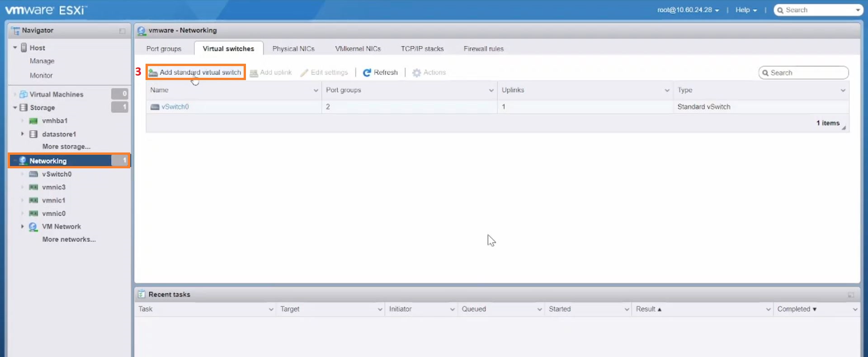Collapse the Storage tree node
The height and width of the screenshot is (357, 868).
pyautogui.click(x=15, y=107)
